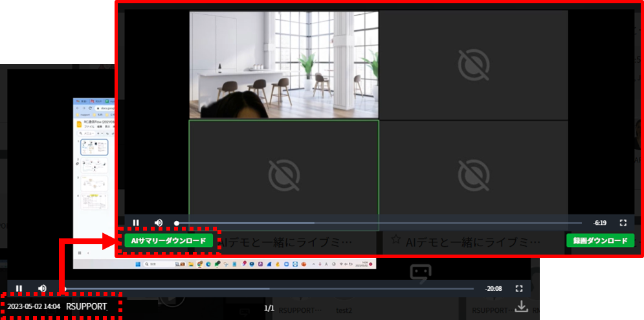Open File Explorer from the shared taskbar
644x320 pixels.
pyautogui.click(x=191, y=264)
